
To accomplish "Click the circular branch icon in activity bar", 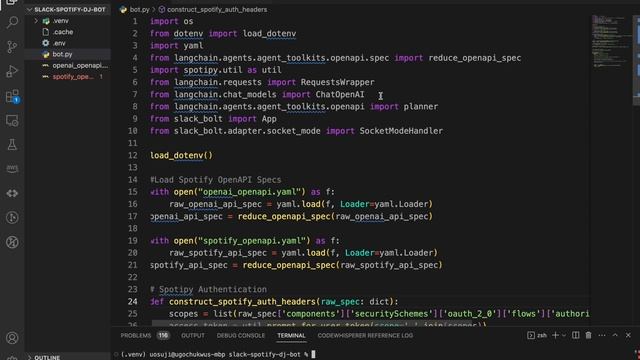I will click(x=12, y=218).
